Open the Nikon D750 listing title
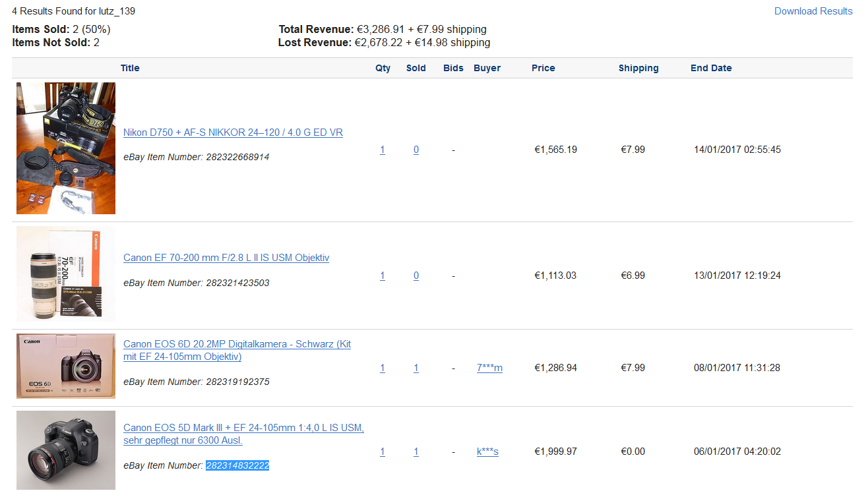Image resolution: width=868 pixels, height=499 pixels. click(x=233, y=132)
